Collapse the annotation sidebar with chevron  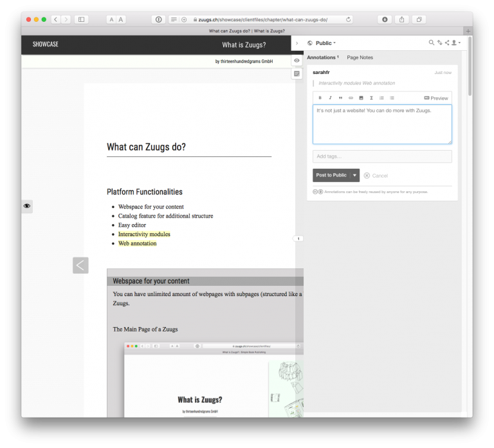297,43
